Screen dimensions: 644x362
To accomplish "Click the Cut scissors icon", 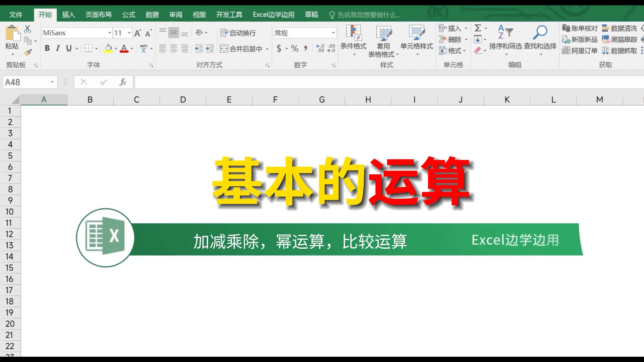I will 27,29.
